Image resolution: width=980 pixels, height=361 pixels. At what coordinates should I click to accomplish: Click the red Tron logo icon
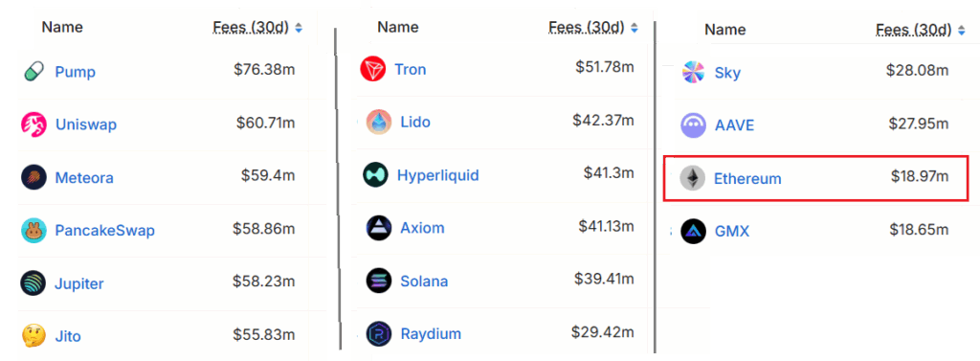[x=373, y=69]
